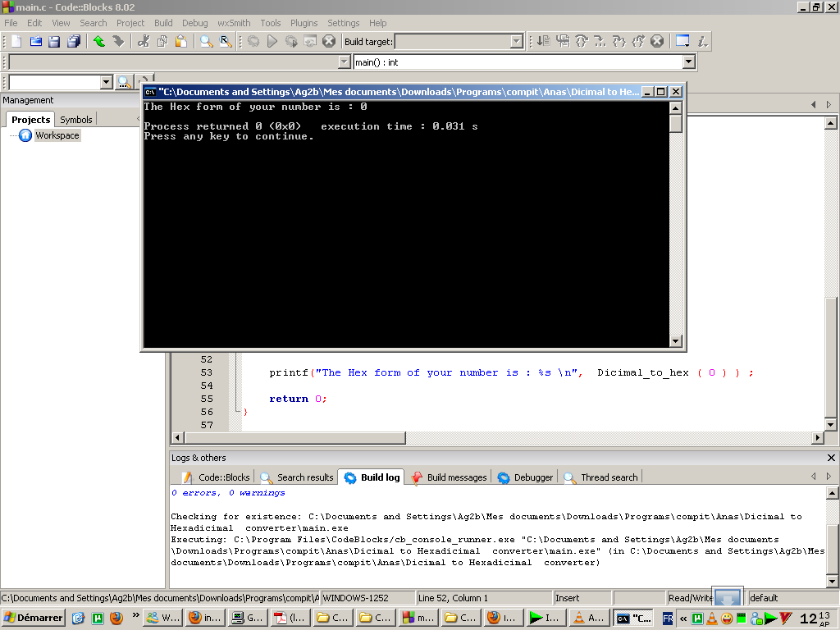Switch to the VLC taskbar button
840x630 pixels.
589,618
